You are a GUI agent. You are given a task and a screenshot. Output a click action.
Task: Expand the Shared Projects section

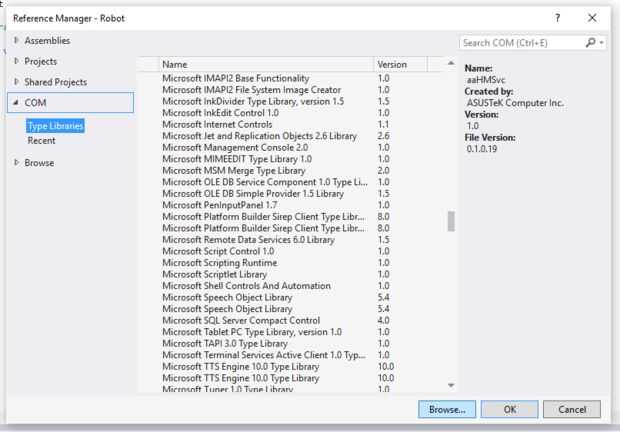16,81
